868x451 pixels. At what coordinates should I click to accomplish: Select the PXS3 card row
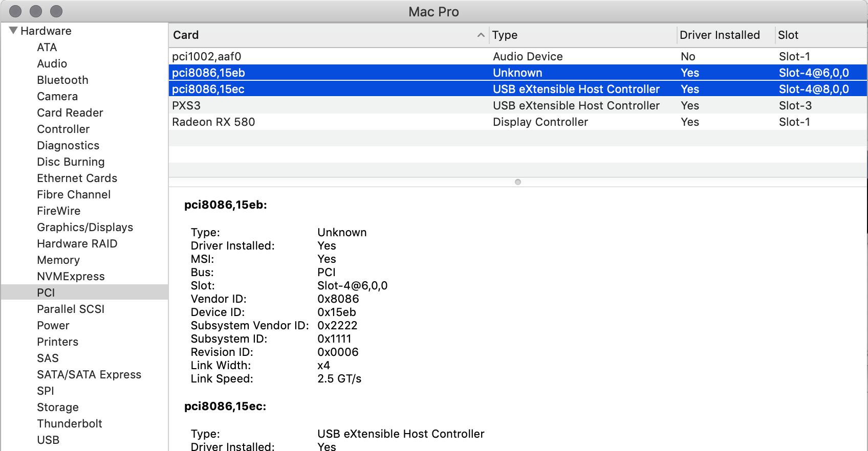pos(518,105)
